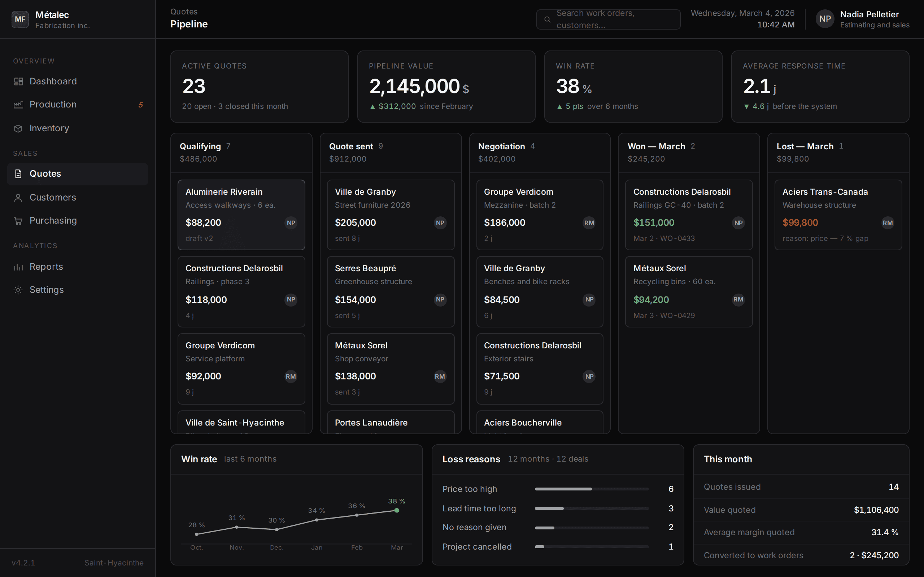The image size is (924, 577).
Task: Click the MF company logo badge
Action: click(20, 19)
